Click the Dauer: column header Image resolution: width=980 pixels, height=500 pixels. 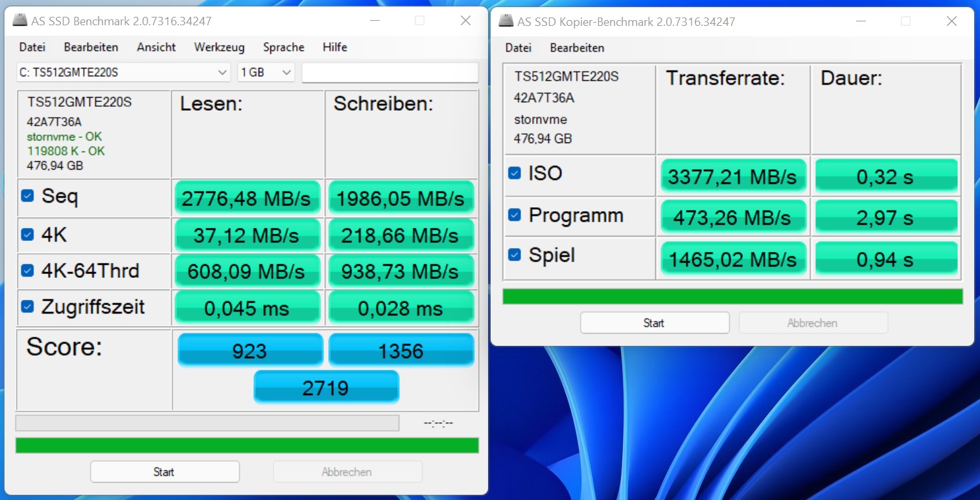point(851,78)
